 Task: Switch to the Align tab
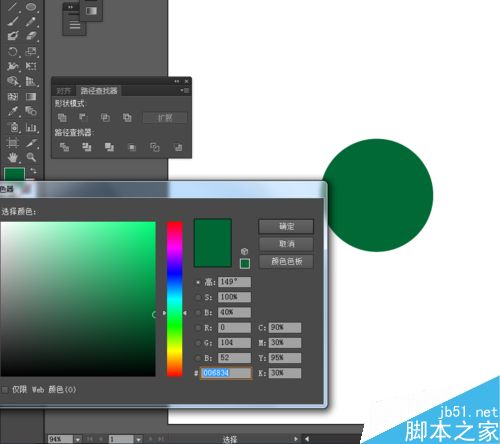(x=63, y=91)
